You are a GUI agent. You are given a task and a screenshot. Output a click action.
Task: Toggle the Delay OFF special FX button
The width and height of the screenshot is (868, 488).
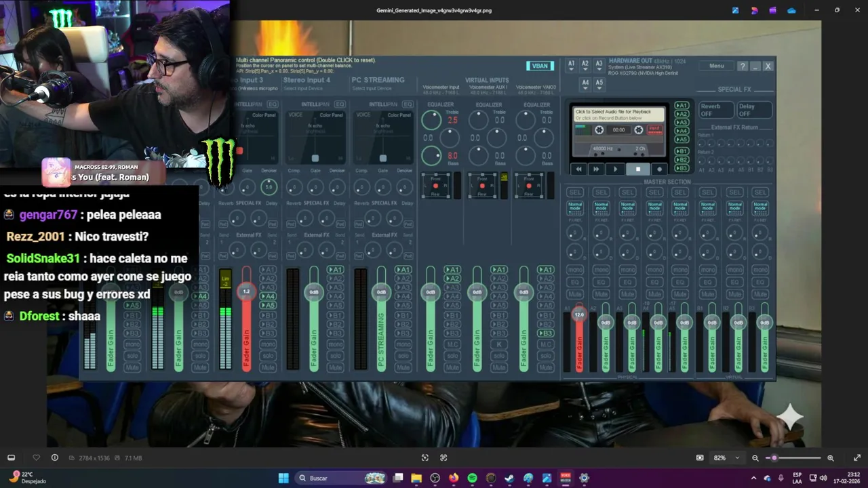point(754,110)
